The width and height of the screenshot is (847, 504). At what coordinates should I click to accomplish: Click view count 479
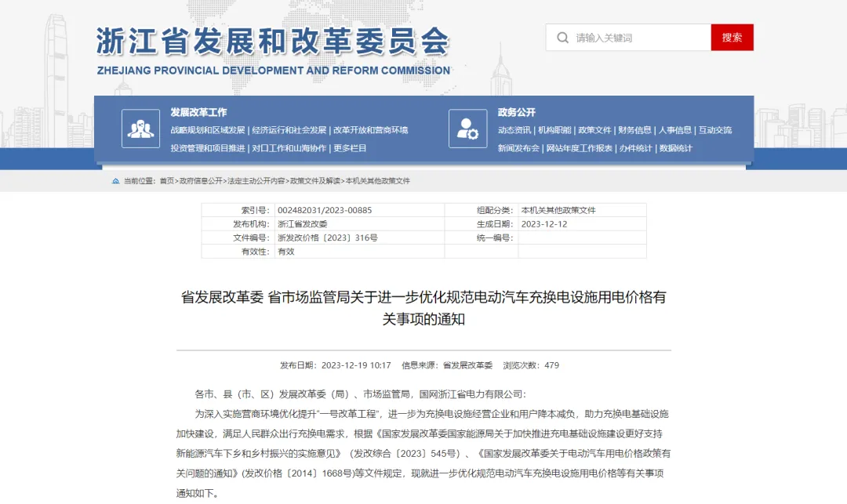tap(551, 365)
